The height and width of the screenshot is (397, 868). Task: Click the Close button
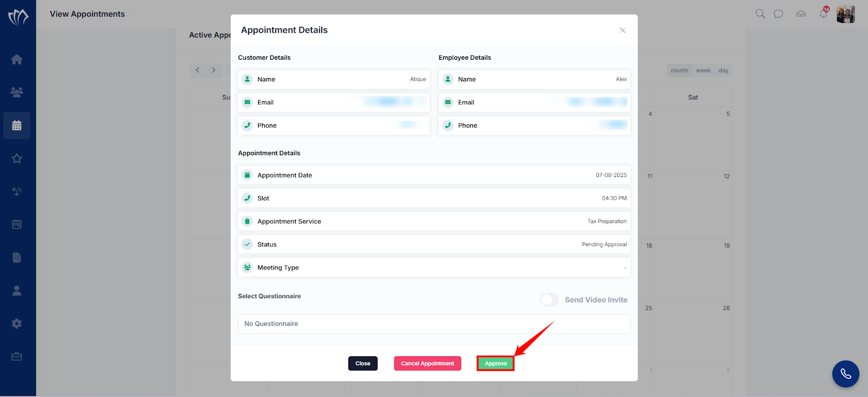point(363,363)
